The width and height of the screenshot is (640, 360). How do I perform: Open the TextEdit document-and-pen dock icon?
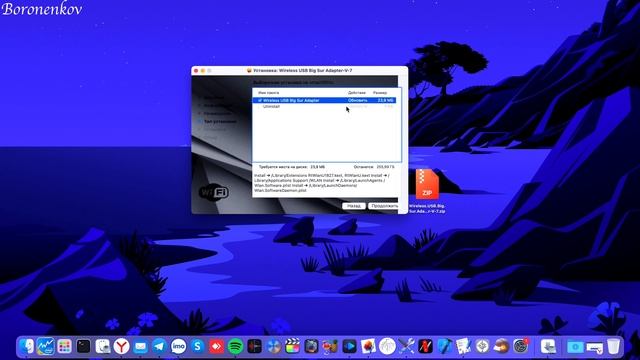[463, 346]
